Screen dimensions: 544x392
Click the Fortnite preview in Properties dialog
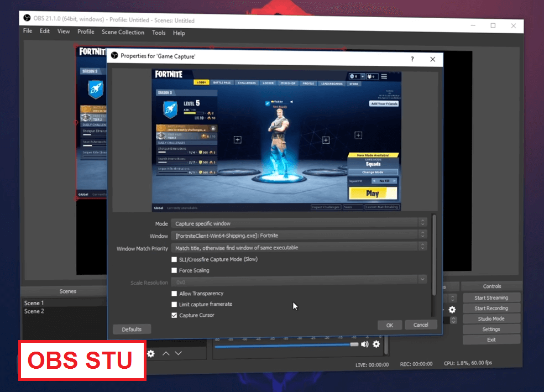pos(276,140)
